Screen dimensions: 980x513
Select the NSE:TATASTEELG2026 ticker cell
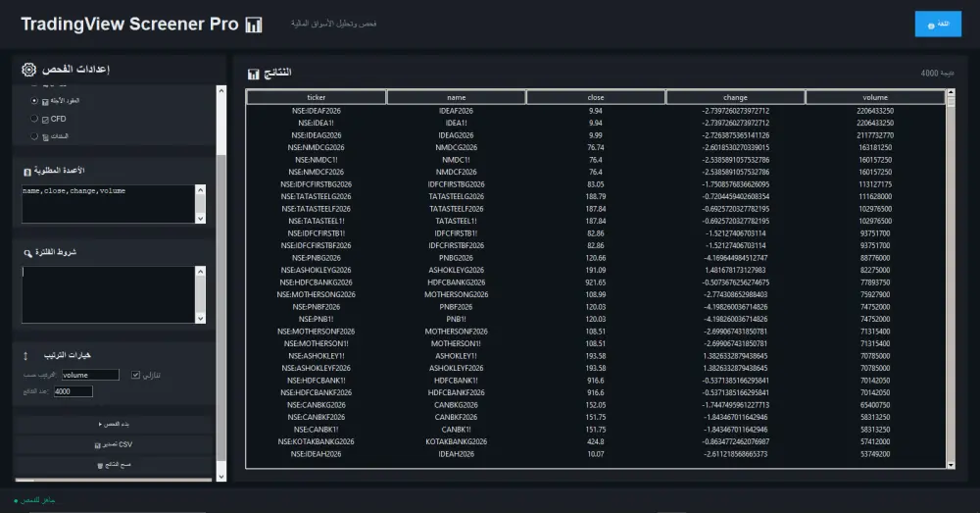(317, 196)
